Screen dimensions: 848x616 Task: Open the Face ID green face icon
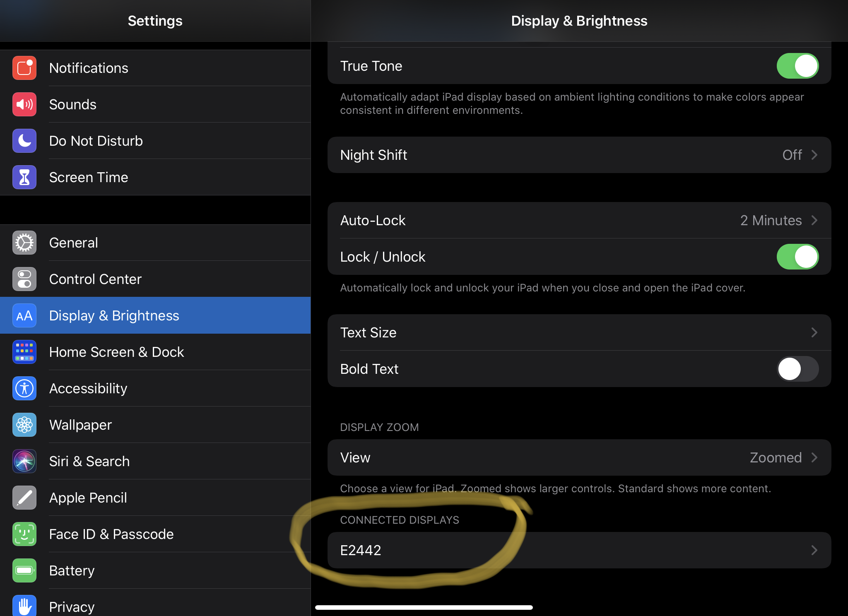[x=24, y=534]
